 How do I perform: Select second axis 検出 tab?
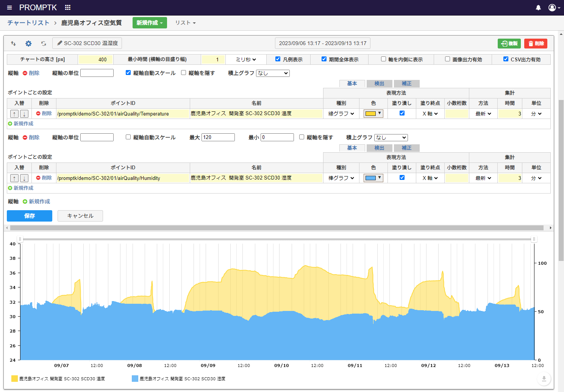(x=379, y=148)
